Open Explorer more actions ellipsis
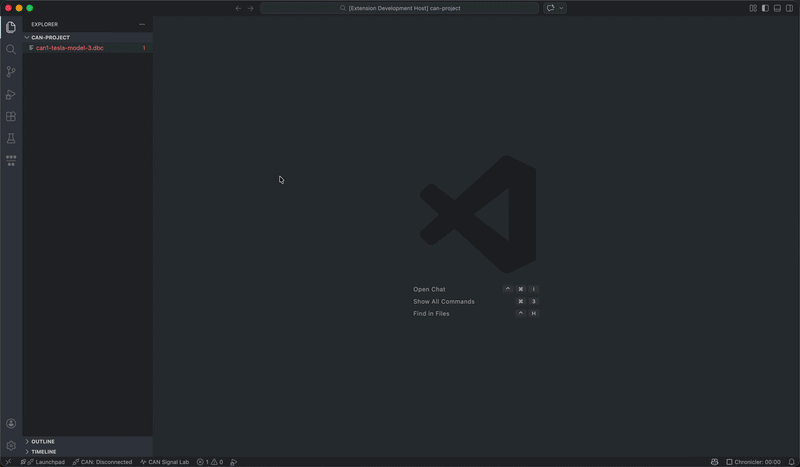This screenshot has width=800, height=467. (142, 24)
